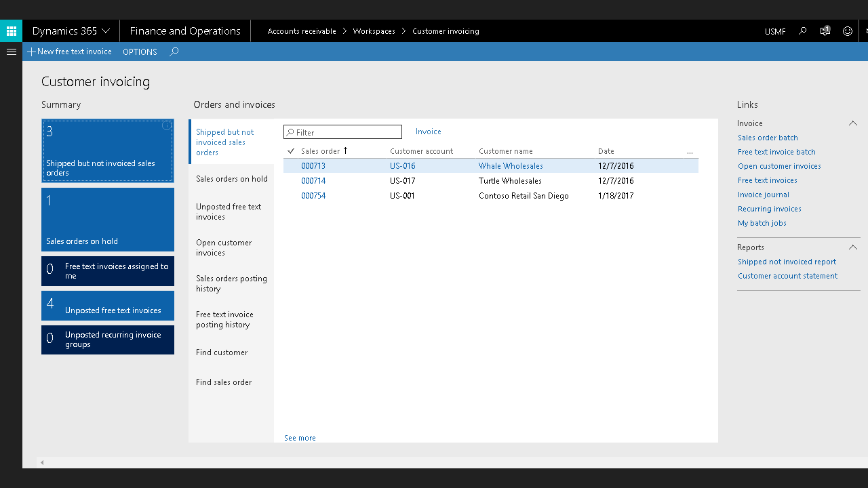This screenshot has width=868, height=488.
Task: Click Customer invoicing breadcrumb
Action: pyautogui.click(x=446, y=31)
